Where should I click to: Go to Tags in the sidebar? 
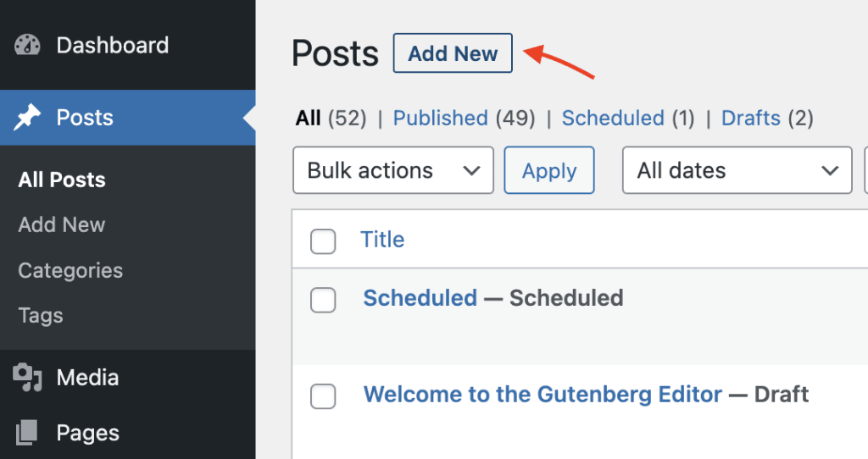(x=41, y=316)
